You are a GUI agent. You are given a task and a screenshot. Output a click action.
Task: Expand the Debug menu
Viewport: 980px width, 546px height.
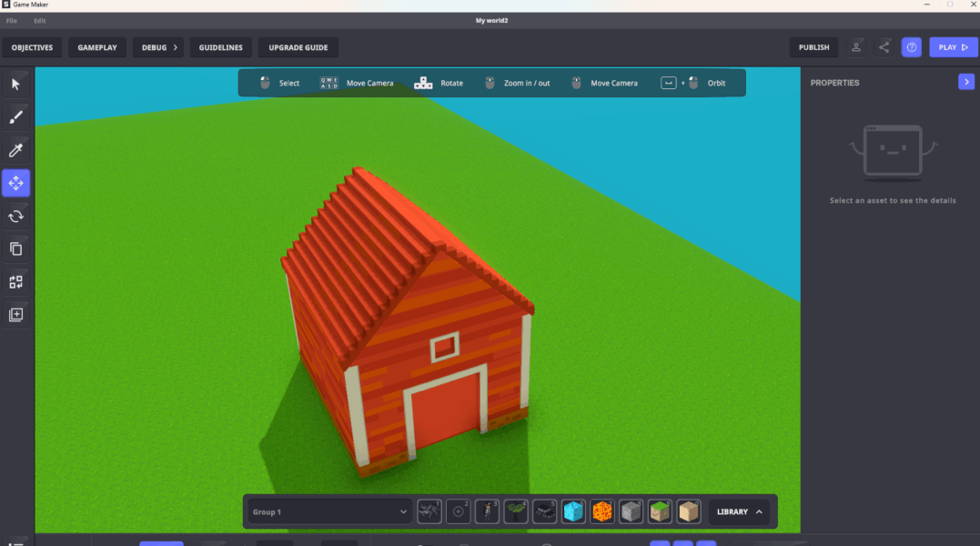tap(158, 47)
